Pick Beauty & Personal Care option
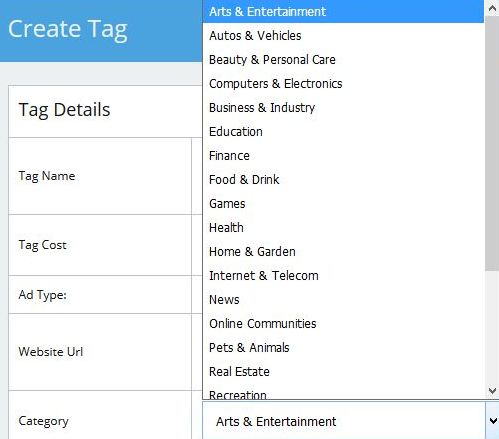Viewport: 499px width, 439px height. click(343, 60)
